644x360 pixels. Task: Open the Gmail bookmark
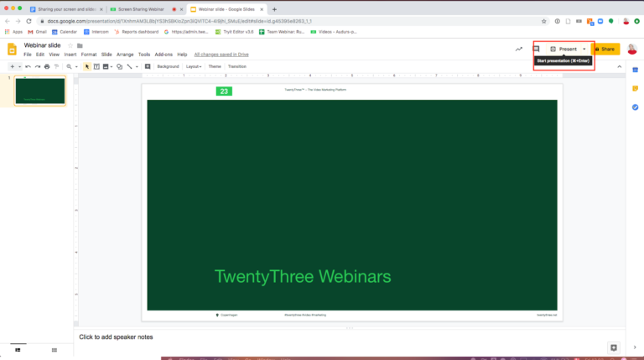(37, 32)
